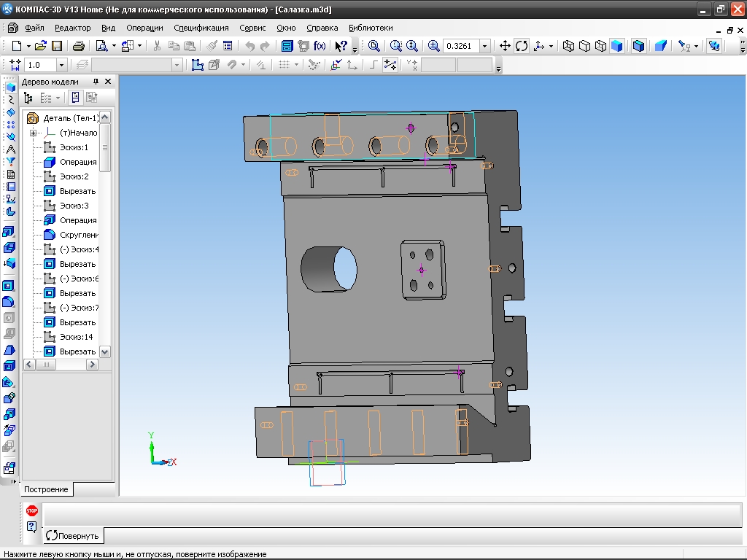The image size is (747, 560).
Task: Select Эскиз:14 in model tree
Action: (76, 337)
